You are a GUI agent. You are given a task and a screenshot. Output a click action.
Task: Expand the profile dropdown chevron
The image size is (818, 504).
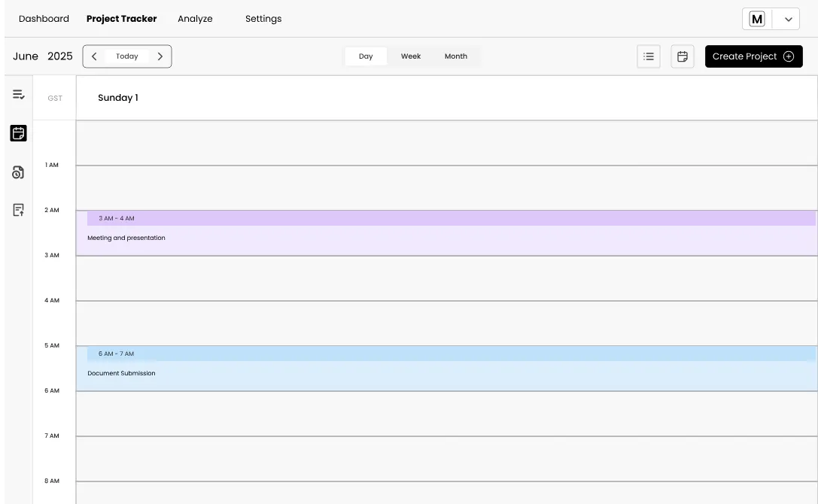click(788, 20)
